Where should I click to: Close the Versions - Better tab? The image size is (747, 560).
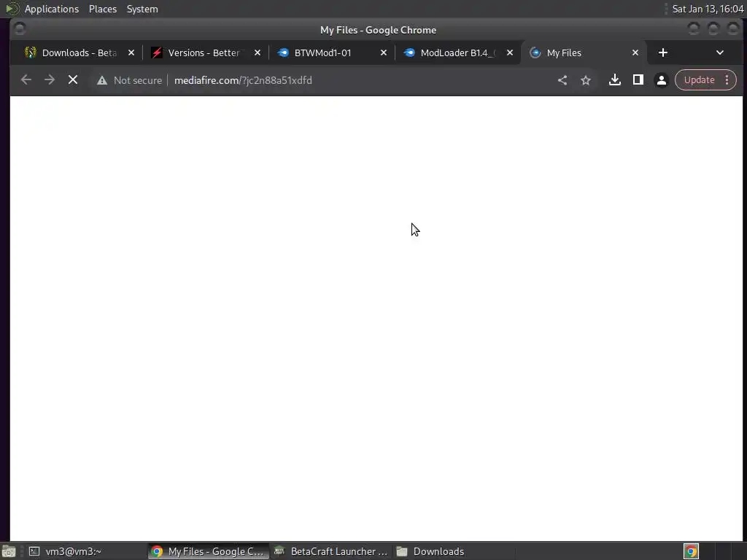(258, 52)
